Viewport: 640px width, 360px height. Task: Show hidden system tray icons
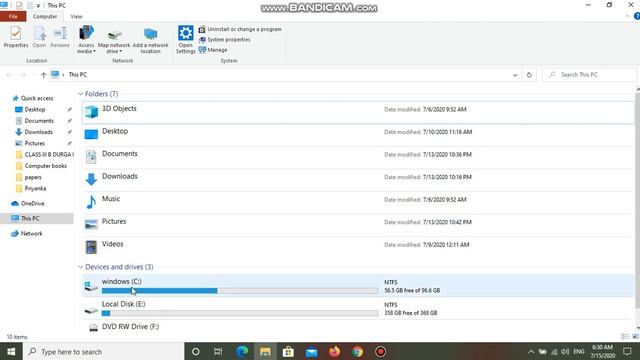[531, 351]
